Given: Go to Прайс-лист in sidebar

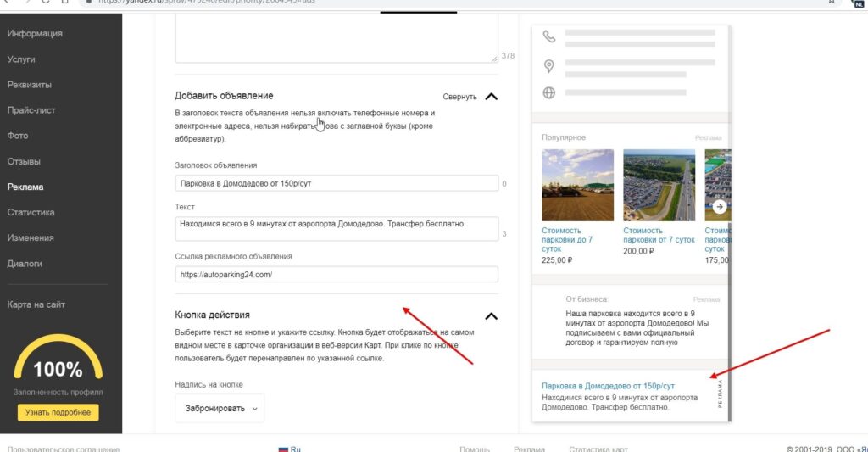Looking at the screenshot, I should pos(31,110).
